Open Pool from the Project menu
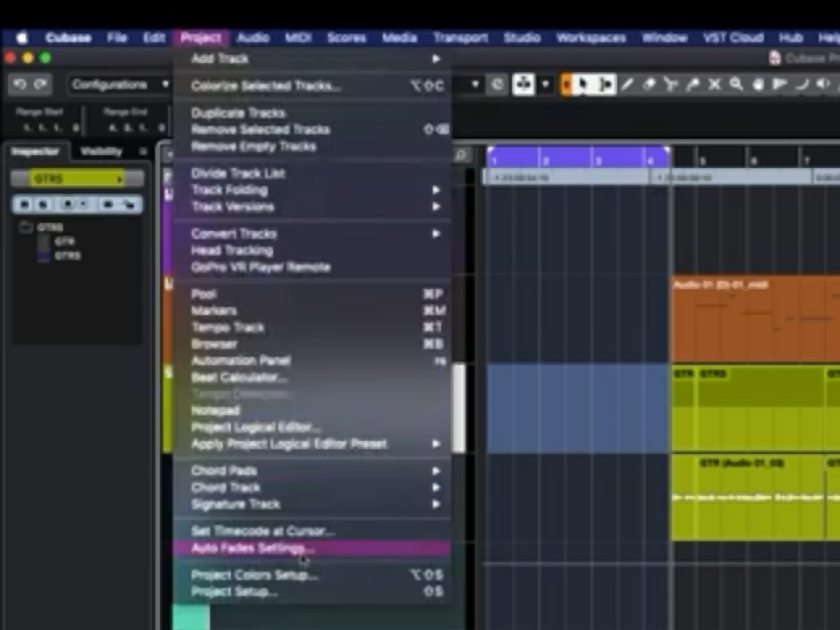Viewport: 840px width, 630px height. point(313,294)
